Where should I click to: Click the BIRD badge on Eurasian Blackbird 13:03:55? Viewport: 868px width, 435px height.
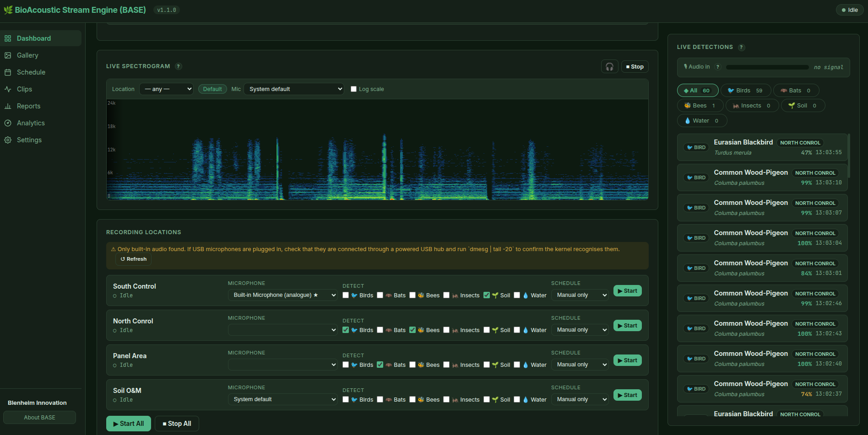click(696, 147)
